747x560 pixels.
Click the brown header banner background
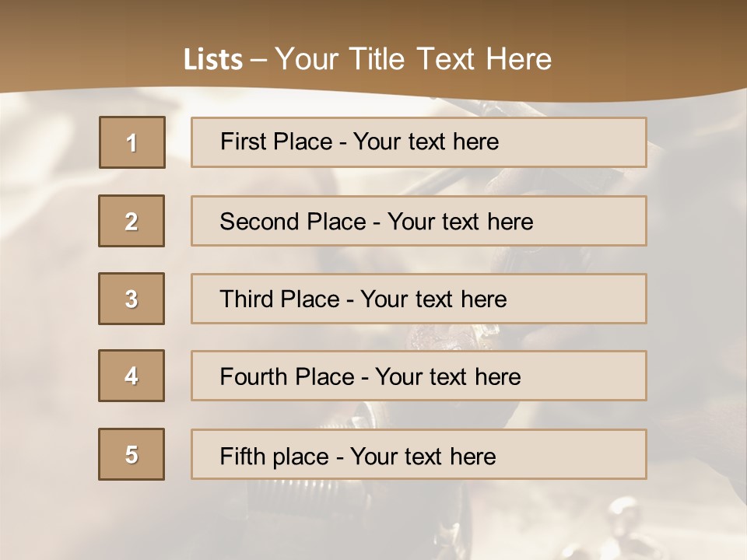pos(661,39)
